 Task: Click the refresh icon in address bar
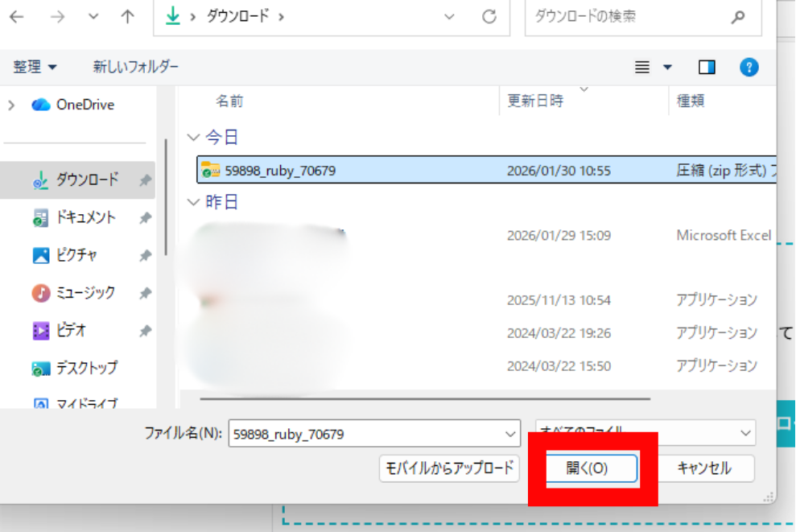[489, 17]
